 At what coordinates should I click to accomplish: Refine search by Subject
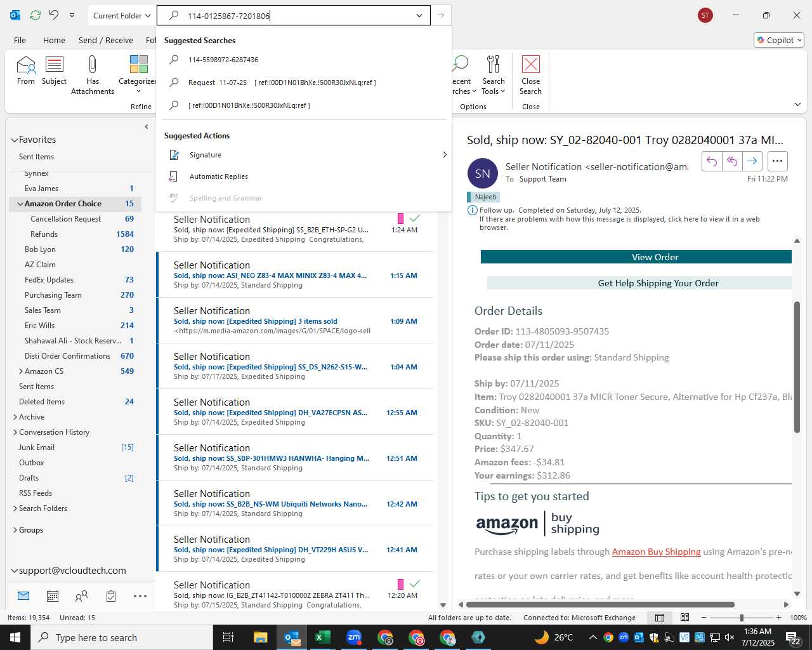click(54, 70)
